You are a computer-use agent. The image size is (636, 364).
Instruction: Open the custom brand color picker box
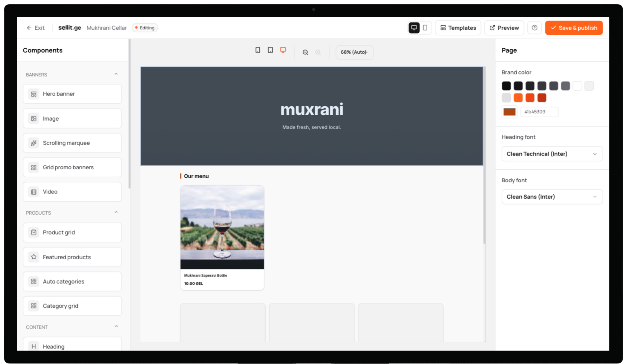(x=509, y=112)
